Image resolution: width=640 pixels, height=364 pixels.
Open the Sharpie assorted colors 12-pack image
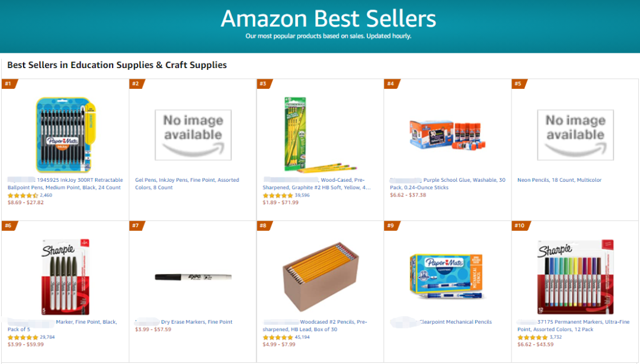pyautogui.click(x=575, y=276)
